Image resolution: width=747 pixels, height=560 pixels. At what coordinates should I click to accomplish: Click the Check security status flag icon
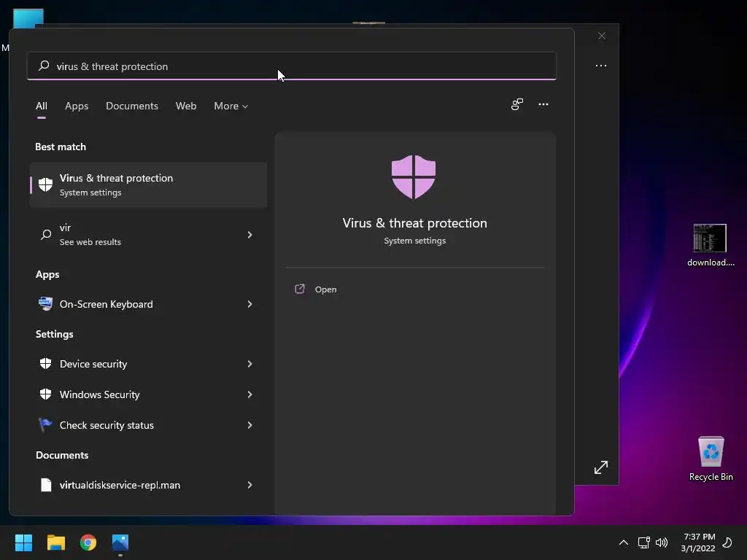[x=45, y=425]
